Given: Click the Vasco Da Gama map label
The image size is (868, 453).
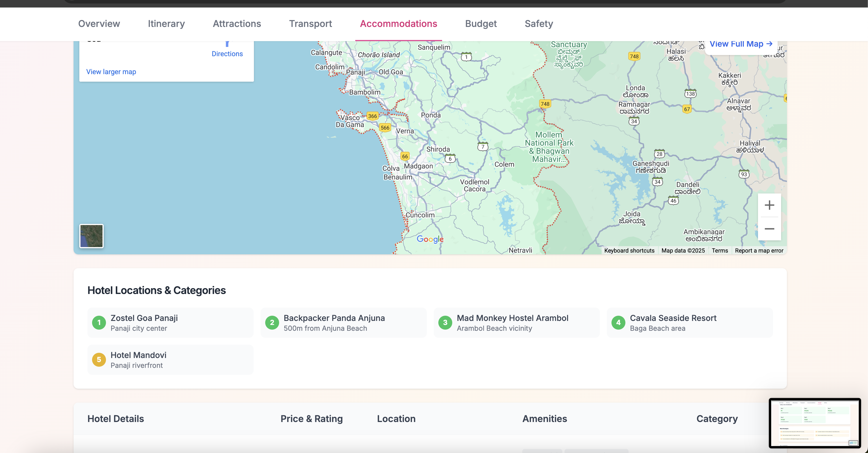Looking at the screenshot, I should 350,121.
